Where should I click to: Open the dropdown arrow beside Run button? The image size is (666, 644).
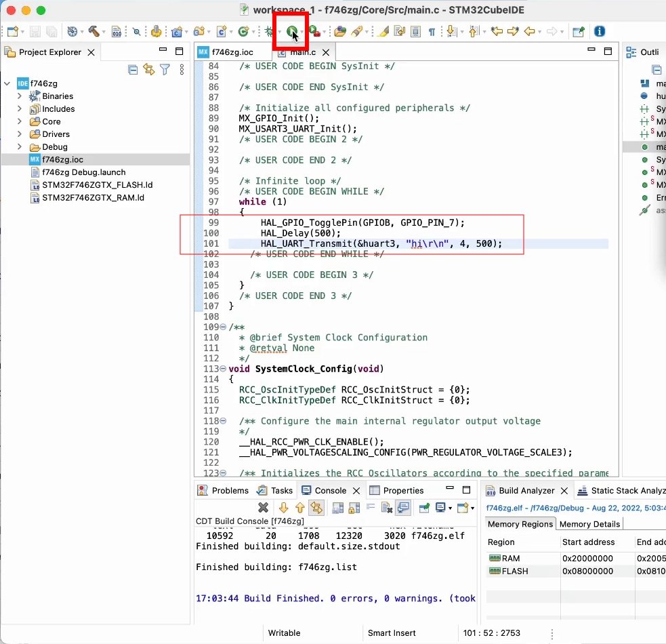click(302, 32)
